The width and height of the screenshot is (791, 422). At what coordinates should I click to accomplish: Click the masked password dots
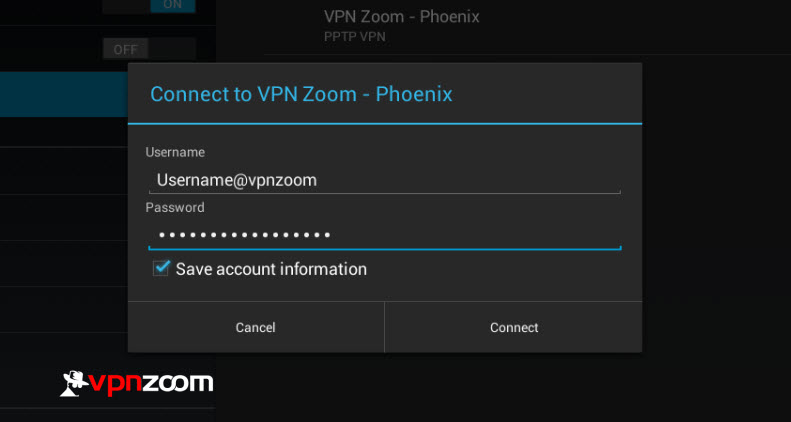click(244, 235)
